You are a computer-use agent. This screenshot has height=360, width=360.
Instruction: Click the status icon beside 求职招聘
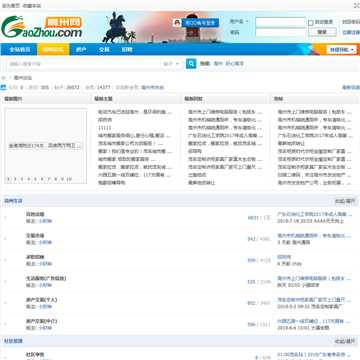5,260
